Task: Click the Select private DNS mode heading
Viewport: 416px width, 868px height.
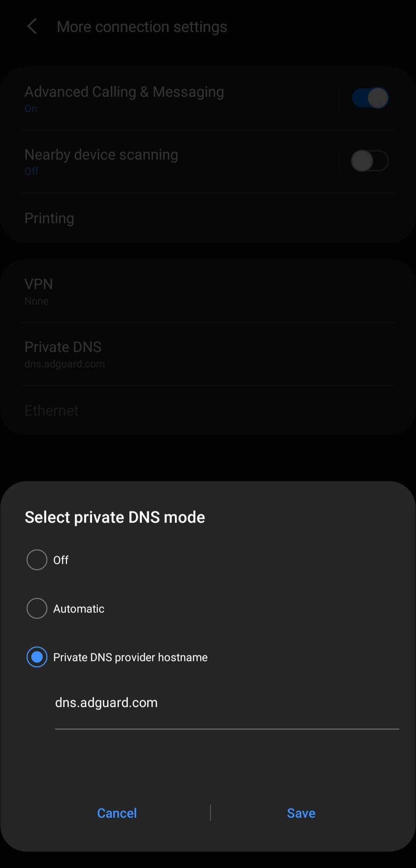Action: coord(115,517)
